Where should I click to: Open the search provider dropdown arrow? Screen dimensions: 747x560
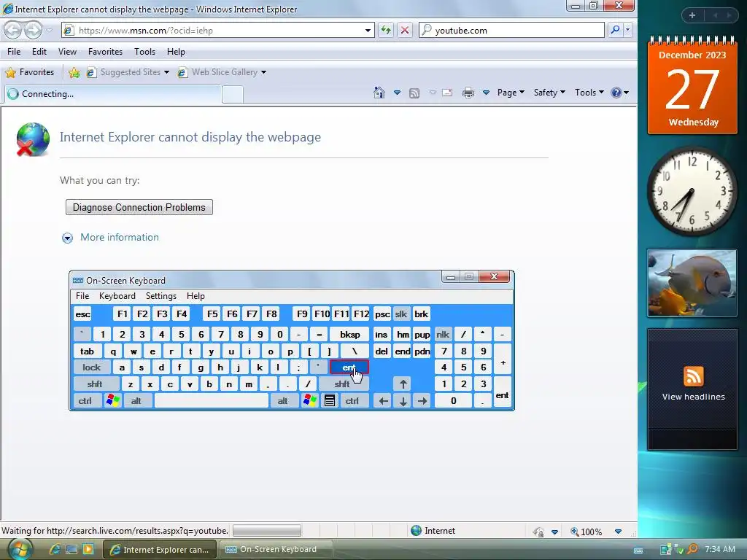click(x=628, y=30)
